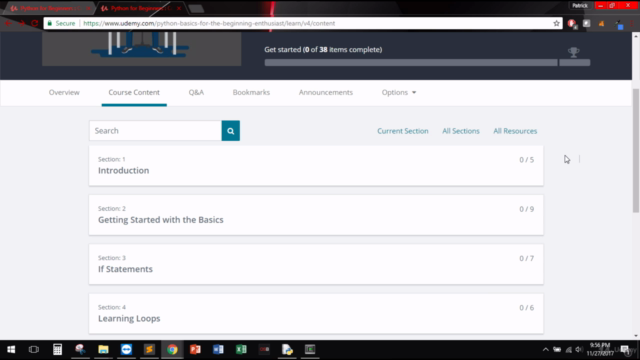The width and height of the screenshot is (640, 360).
Task: Click the volume icon in system tray
Action: pyautogui.click(x=579, y=349)
